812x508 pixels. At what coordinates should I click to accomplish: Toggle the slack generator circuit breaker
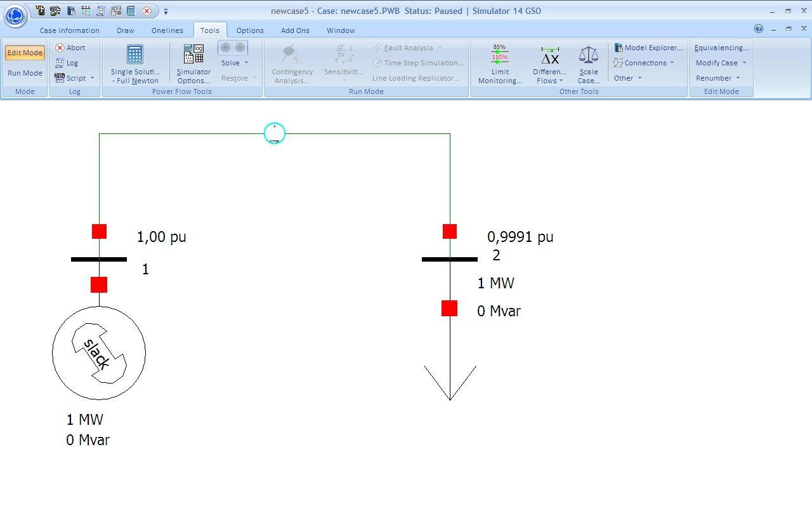[x=99, y=284]
